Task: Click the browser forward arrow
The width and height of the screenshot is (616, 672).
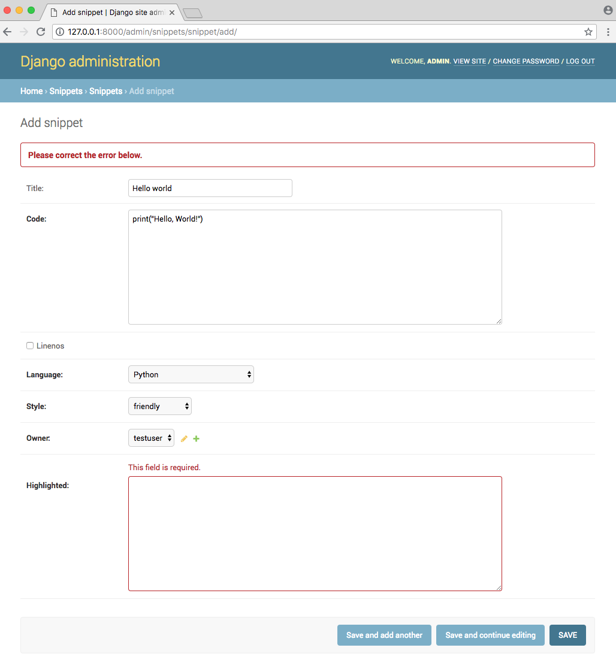Action: click(x=24, y=32)
